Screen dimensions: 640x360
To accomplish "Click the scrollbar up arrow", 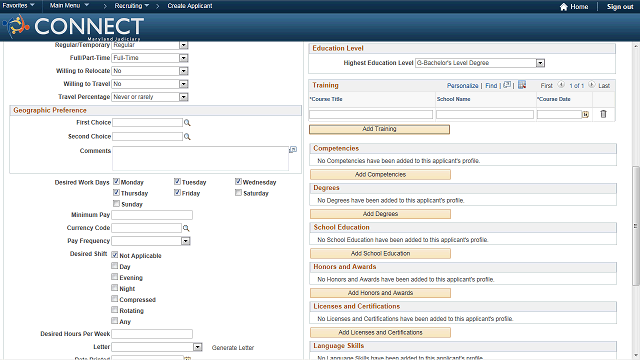I will 636,45.
